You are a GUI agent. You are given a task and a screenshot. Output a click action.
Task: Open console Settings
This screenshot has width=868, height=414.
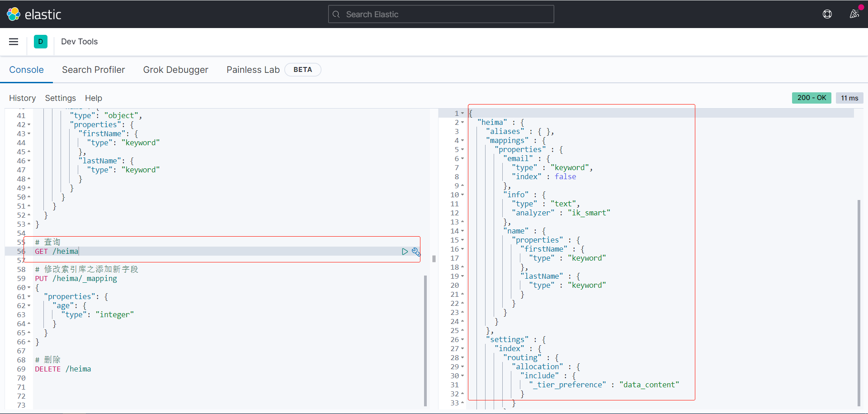(60, 98)
